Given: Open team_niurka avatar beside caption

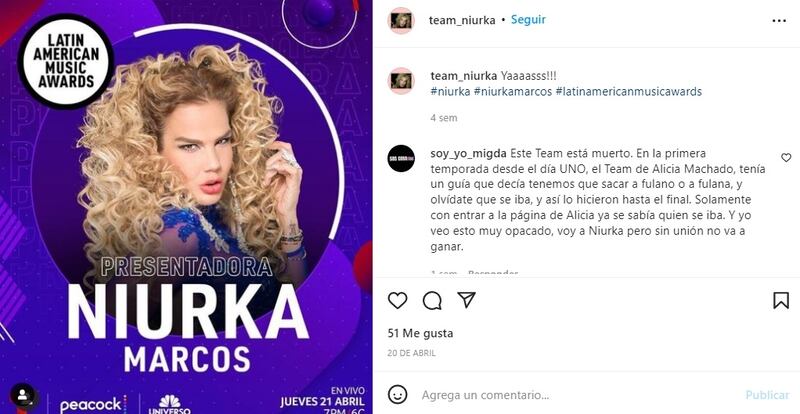Looking at the screenshot, I should click(402, 81).
